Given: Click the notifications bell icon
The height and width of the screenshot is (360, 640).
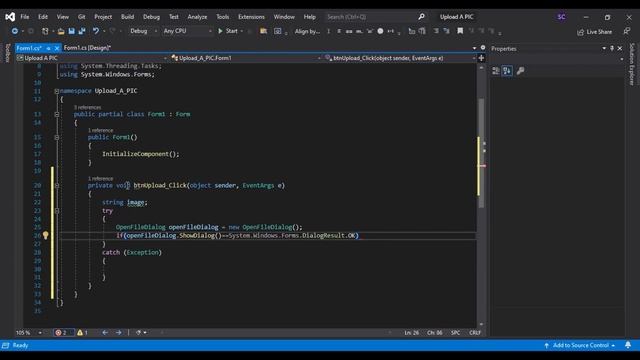Looking at the screenshot, I should click(x=628, y=345).
